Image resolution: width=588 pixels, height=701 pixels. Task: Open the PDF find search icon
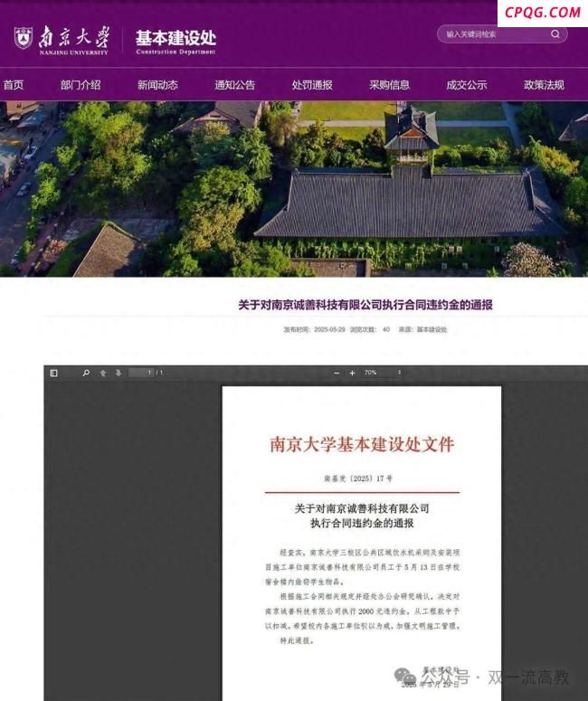pos(86,373)
